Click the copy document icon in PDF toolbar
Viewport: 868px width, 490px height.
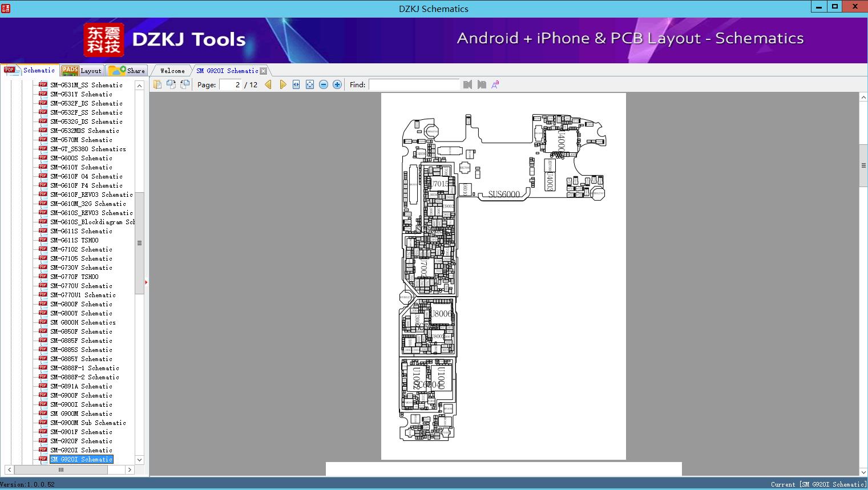pyautogui.click(x=158, y=84)
